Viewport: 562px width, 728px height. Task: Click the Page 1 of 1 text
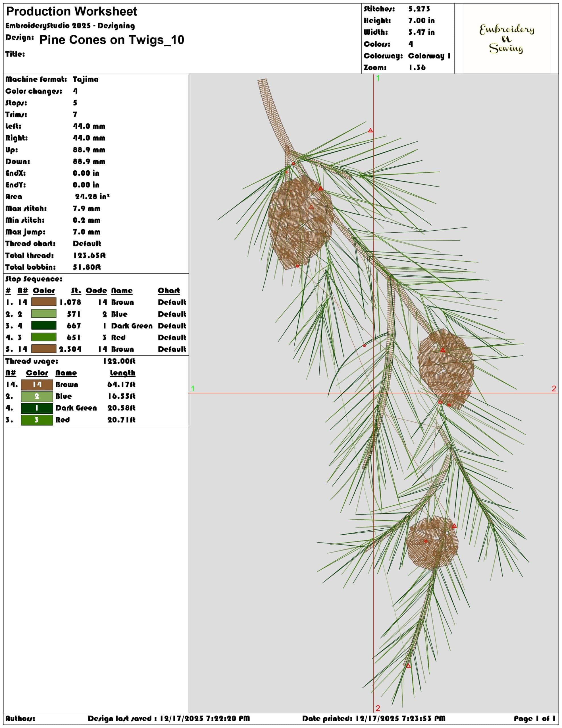pos(534,718)
